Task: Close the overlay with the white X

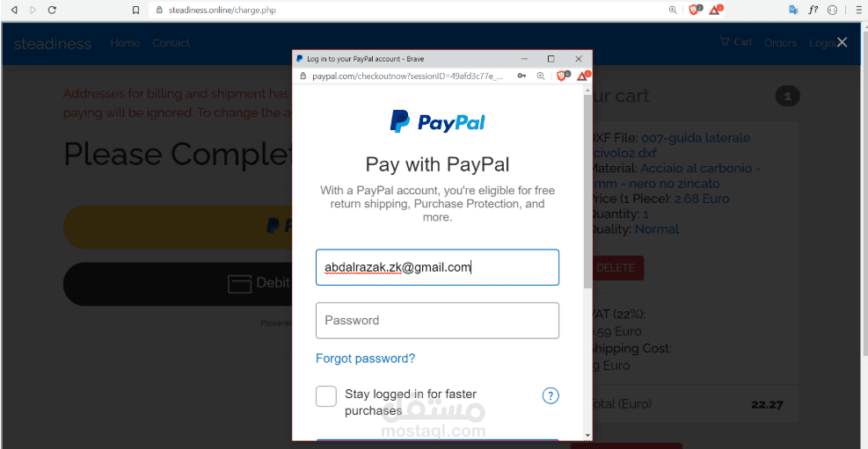Action: pos(842,42)
